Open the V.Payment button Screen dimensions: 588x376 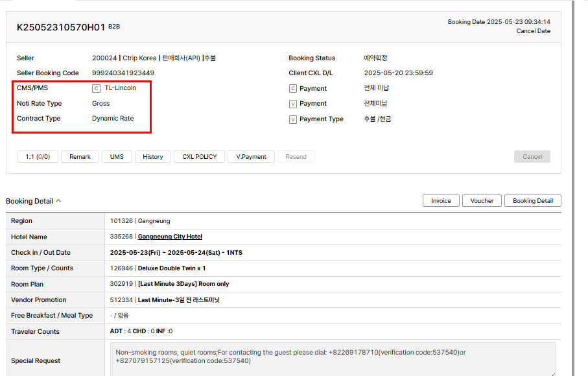pos(251,157)
